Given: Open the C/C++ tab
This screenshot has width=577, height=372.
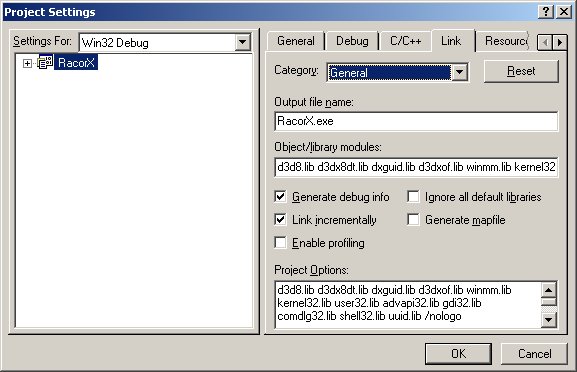Looking at the screenshot, I should (x=406, y=41).
